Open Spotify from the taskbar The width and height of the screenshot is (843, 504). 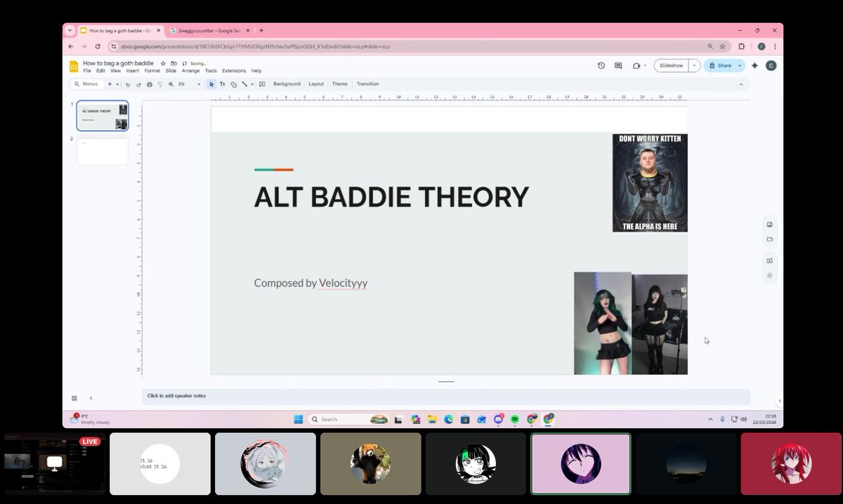(515, 419)
